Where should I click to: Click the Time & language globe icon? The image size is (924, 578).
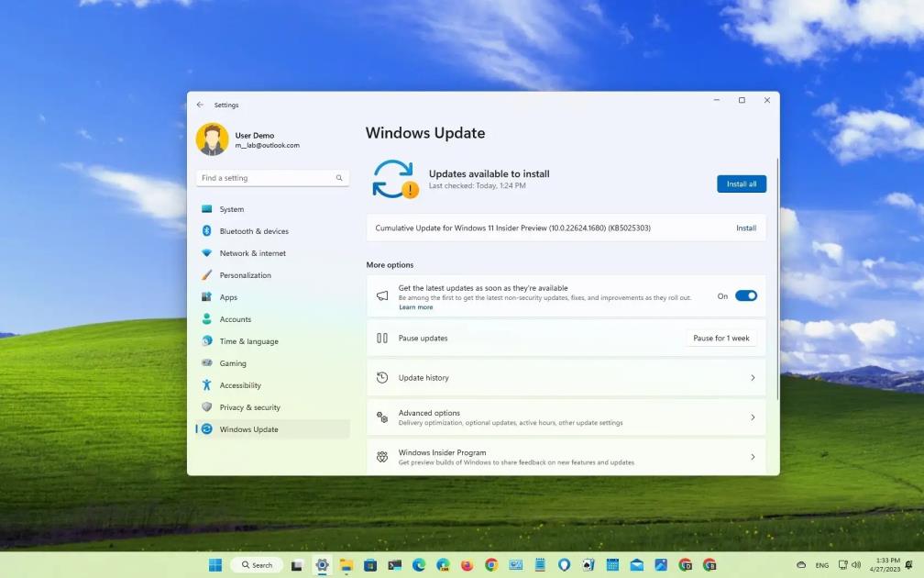pyautogui.click(x=207, y=341)
